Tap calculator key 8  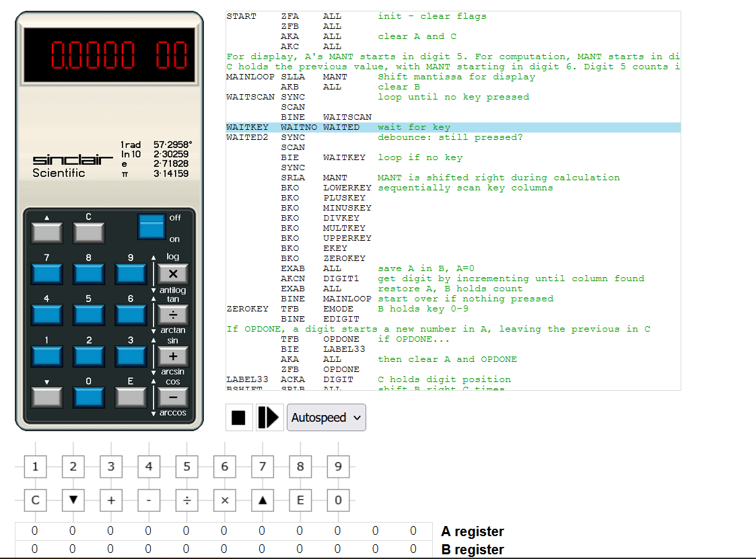89,274
